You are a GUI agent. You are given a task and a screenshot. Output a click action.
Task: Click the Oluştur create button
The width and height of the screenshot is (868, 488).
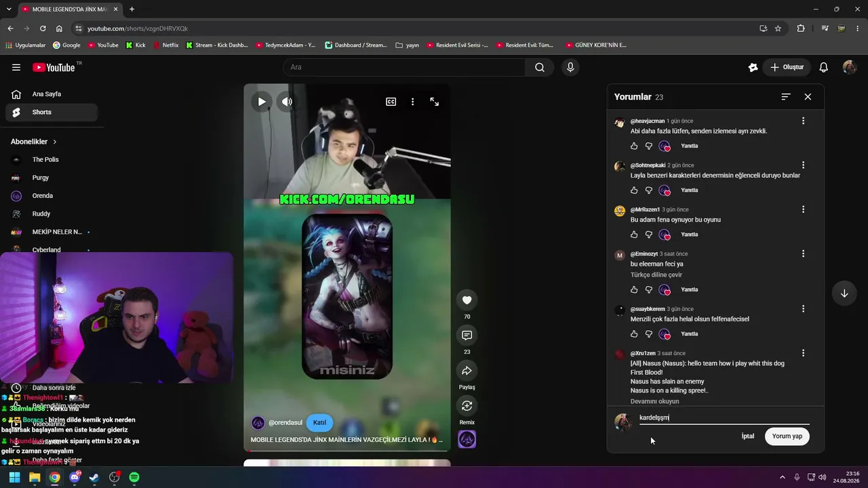[787, 67]
